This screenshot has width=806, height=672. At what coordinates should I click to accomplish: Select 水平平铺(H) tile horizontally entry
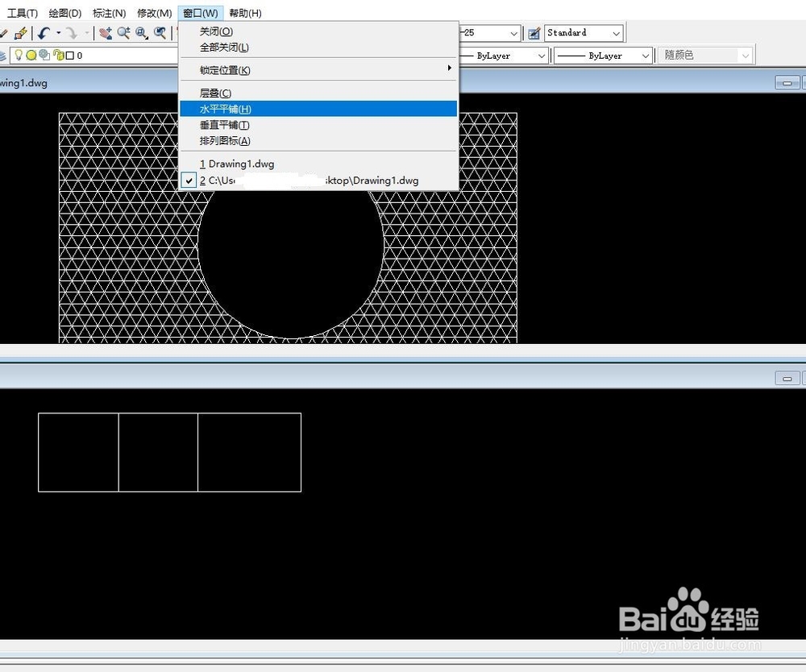tap(318, 109)
